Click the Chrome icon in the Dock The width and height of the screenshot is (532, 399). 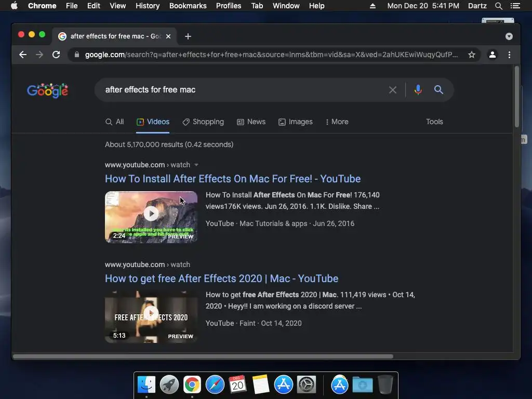[x=192, y=385]
